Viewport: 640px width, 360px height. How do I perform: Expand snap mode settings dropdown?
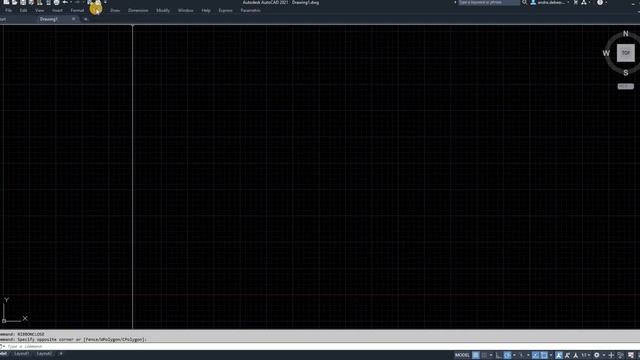tap(491, 355)
